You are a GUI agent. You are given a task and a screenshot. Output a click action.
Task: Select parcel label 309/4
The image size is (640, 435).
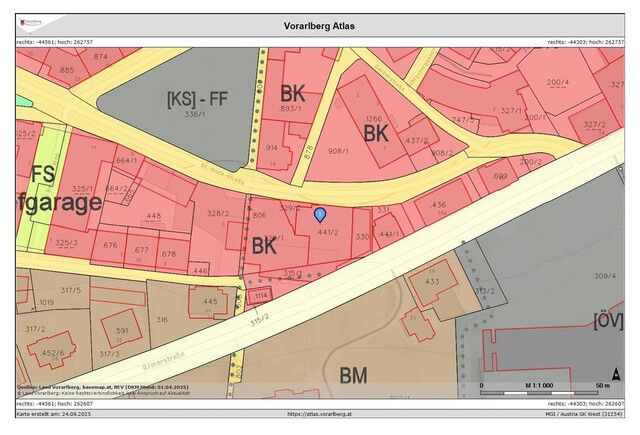(x=605, y=276)
